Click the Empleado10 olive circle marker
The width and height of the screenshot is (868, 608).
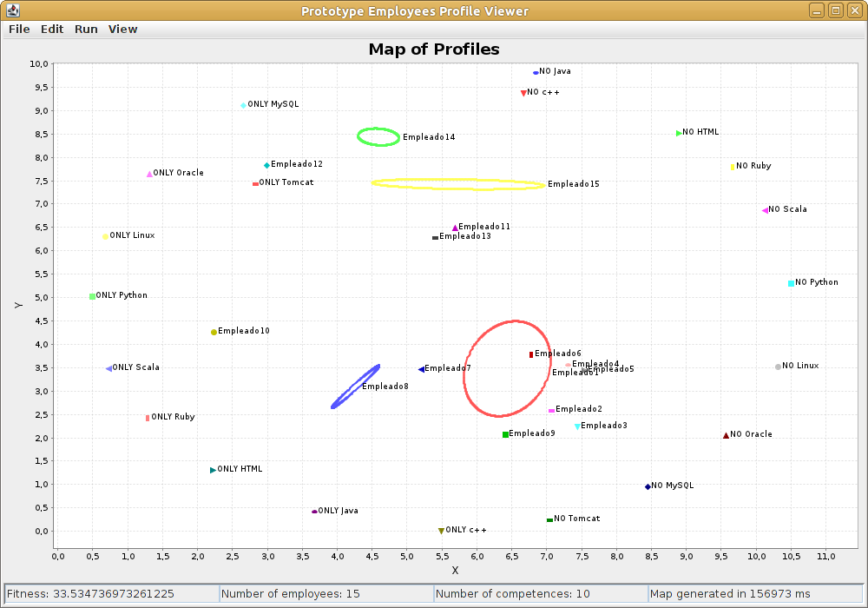pyautogui.click(x=214, y=333)
